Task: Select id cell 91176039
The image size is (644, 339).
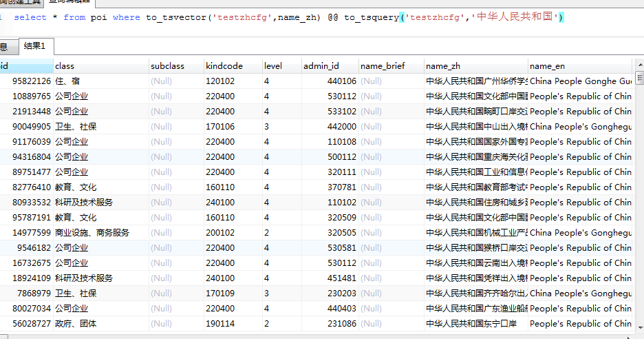Action: click(x=26, y=142)
